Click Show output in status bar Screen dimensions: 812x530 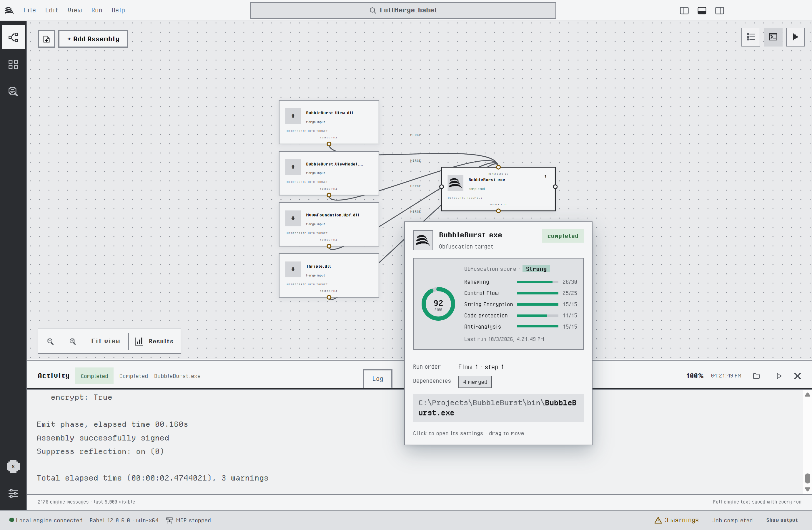click(x=782, y=520)
